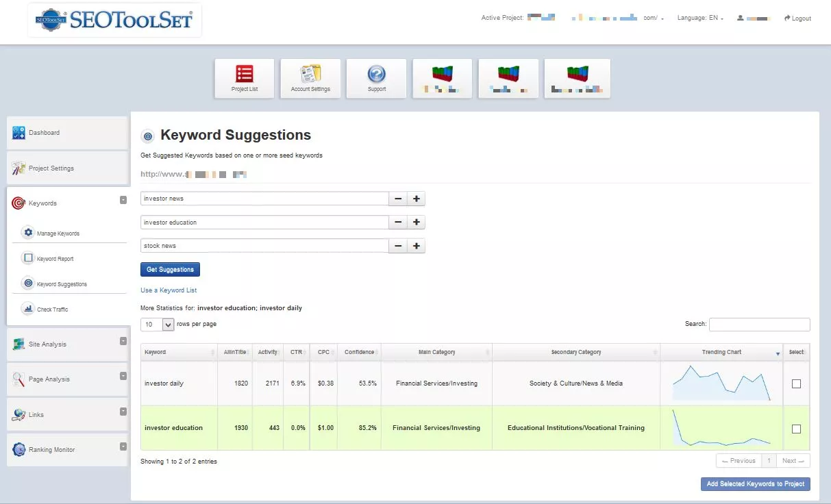Select the investor education row checkbox
This screenshot has width=831, height=504.
point(796,429)
